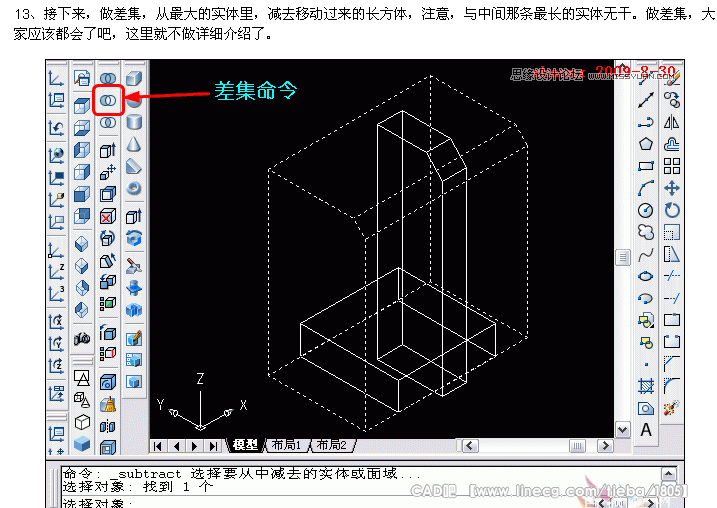
Task: Open the Named Views dialog icon
Action: [82, 78]
